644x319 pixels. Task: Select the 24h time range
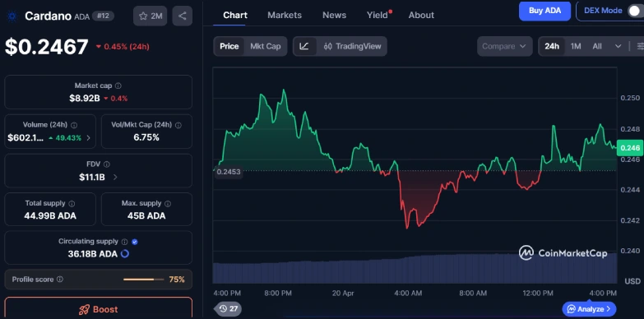coord(552,46)
